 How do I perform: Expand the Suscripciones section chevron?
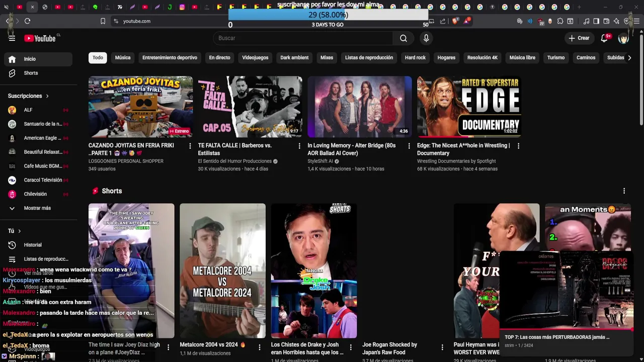47,96
